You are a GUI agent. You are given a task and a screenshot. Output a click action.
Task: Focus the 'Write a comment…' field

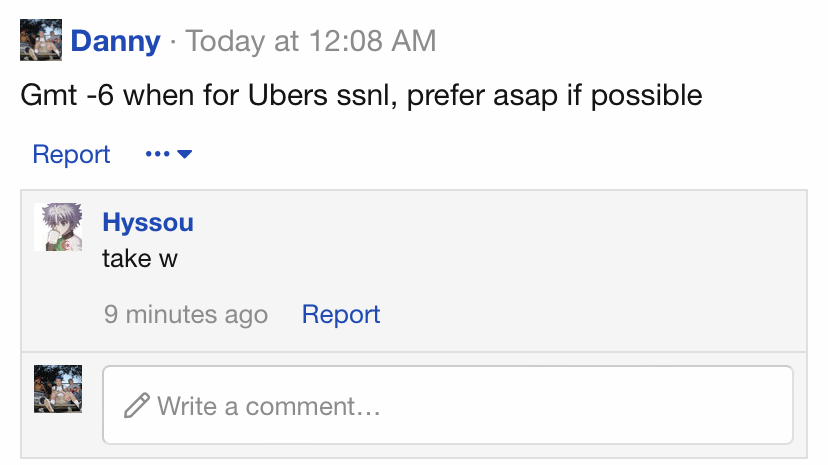[448, 405]
